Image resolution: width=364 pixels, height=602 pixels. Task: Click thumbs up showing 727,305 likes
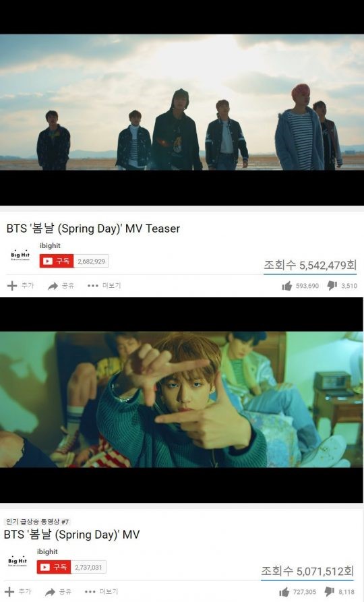click(x=284, y=592)
